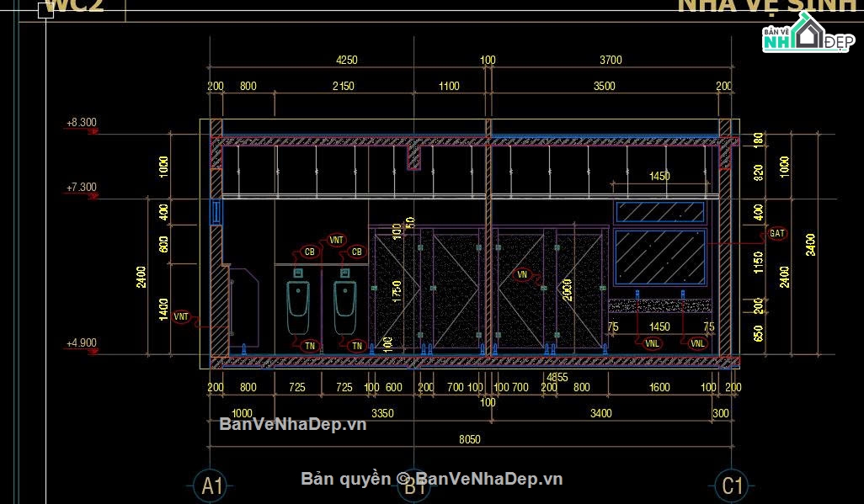
Task: Click the Bản Vẽ Nhà Đẹp logo
Action: pos(807,34)
